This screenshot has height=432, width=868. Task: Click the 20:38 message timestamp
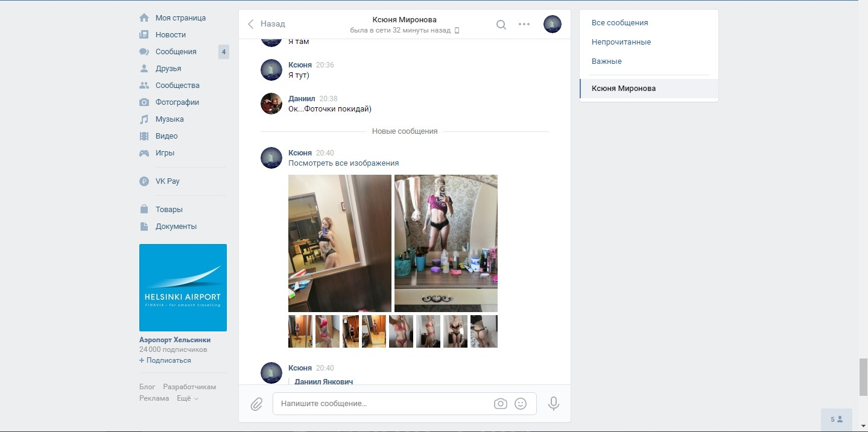point(329,99)
